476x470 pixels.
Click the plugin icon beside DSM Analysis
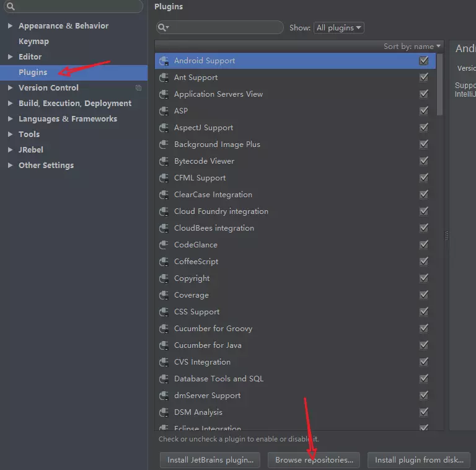click(164, 412)
